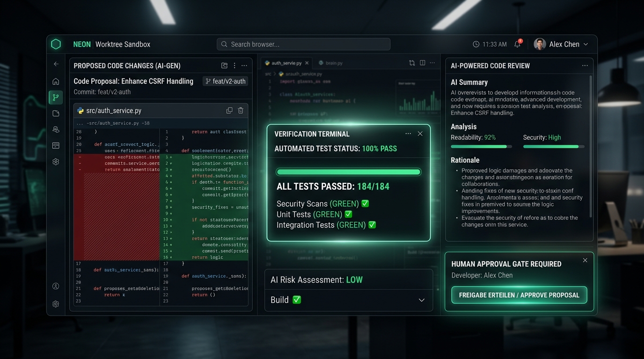Image resolution: width=644 pixels, height=359 pixels.
Task: Click the src/auth_service.py file header
Action: [x=161, y=111]
